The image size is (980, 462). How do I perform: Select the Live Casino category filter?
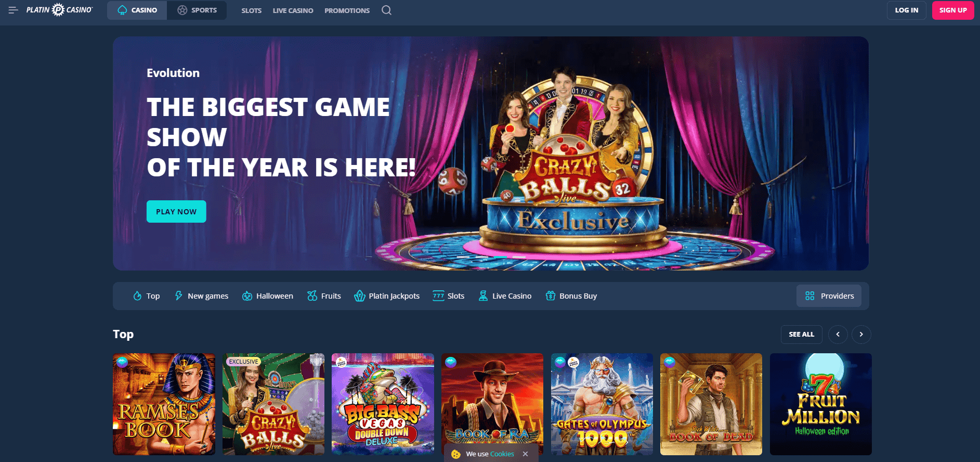click(x=505, y=296)
